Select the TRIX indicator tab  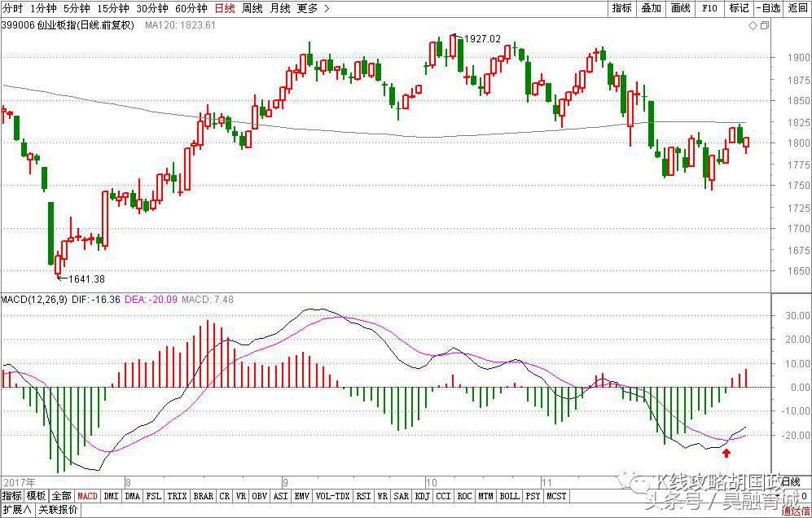[177, 496]
